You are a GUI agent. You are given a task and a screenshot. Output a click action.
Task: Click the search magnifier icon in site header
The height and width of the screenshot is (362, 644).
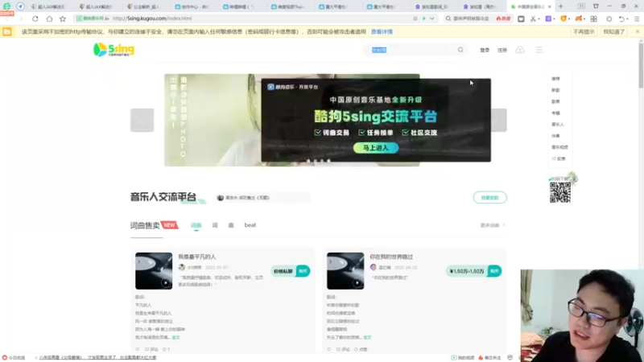tap(460, 50)
